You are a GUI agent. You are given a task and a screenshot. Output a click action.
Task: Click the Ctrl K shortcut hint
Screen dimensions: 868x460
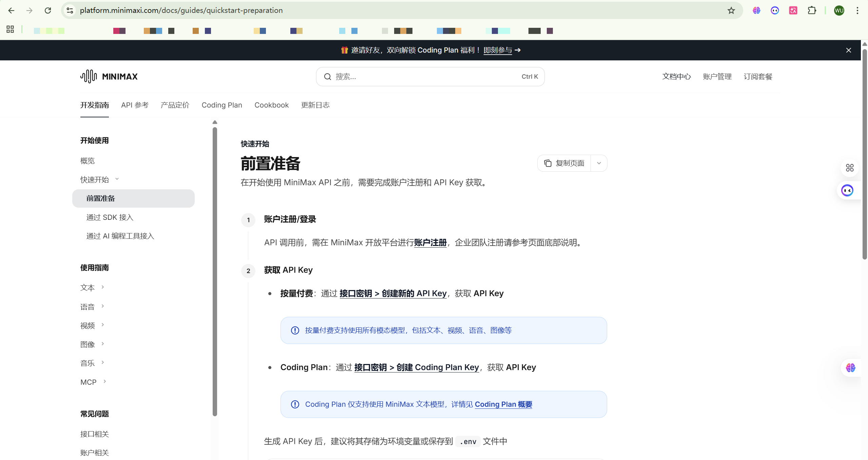(x=530, y=77)
